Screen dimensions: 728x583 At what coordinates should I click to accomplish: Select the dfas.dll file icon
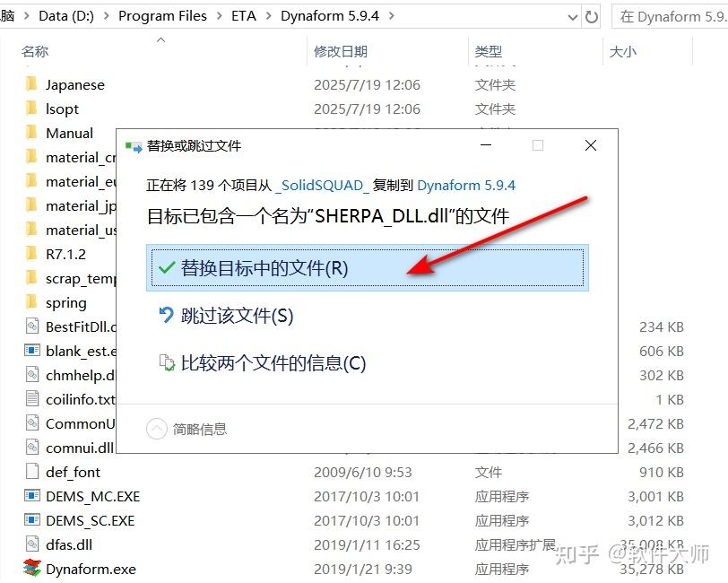pos(32,544)
